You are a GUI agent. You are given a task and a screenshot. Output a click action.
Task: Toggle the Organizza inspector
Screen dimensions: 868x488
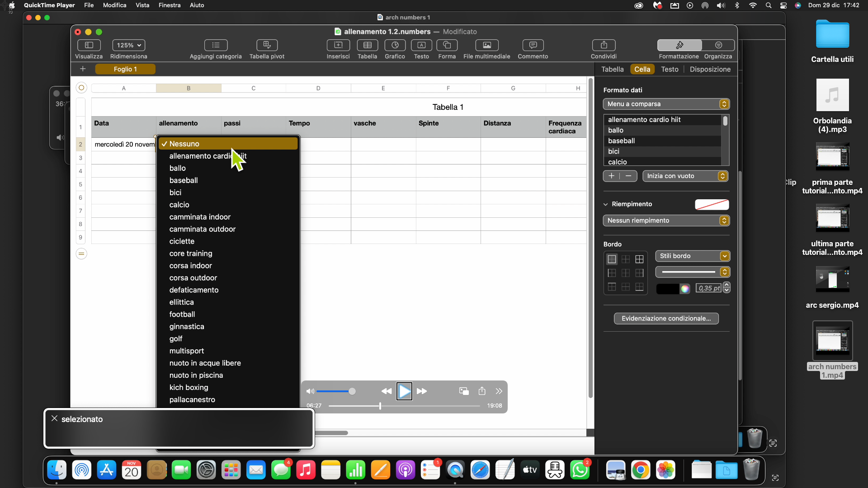coord(718,45)
